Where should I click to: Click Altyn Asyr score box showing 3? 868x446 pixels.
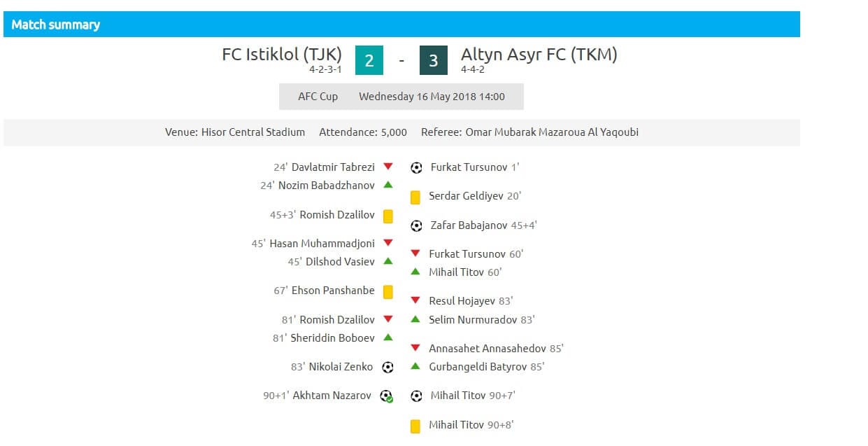(x=434, y=61)
